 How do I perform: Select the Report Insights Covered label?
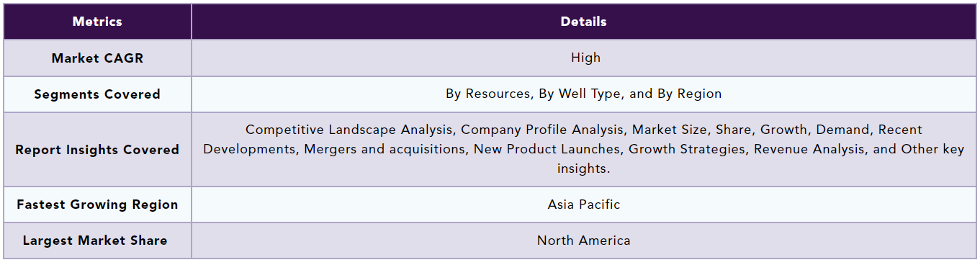[97, 150]
